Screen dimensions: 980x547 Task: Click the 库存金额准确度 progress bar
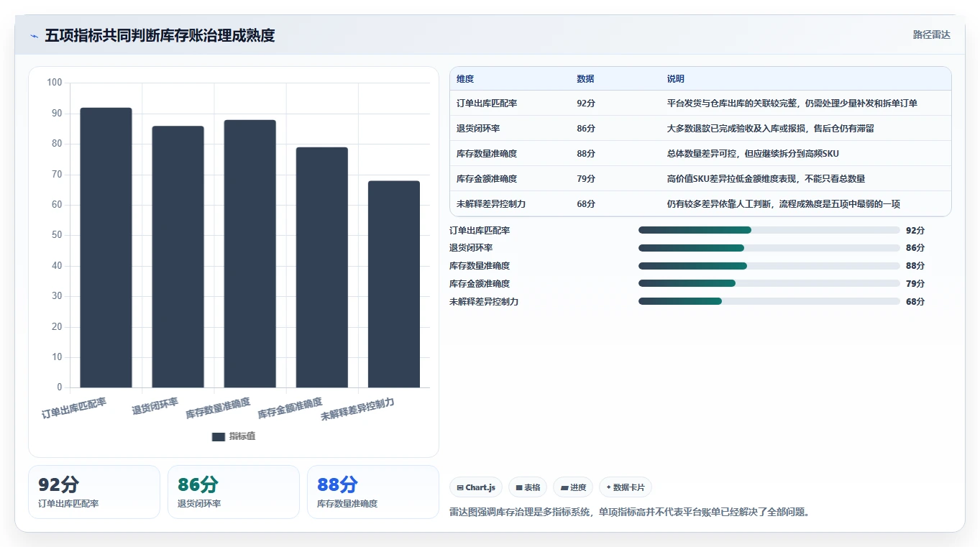[x=769, y=283]
